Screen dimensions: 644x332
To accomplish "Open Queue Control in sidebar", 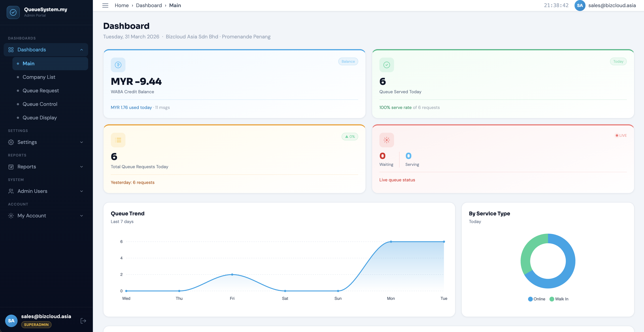I will click(50, 104).
